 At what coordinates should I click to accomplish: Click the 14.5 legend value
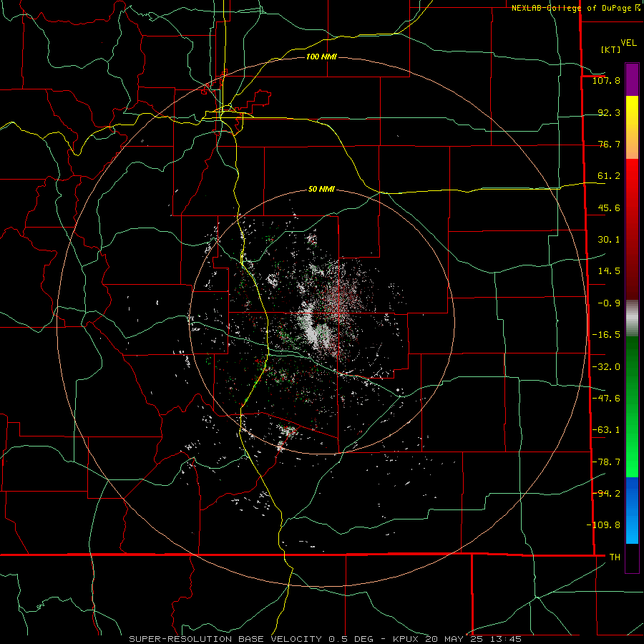(x=609, y=270)
